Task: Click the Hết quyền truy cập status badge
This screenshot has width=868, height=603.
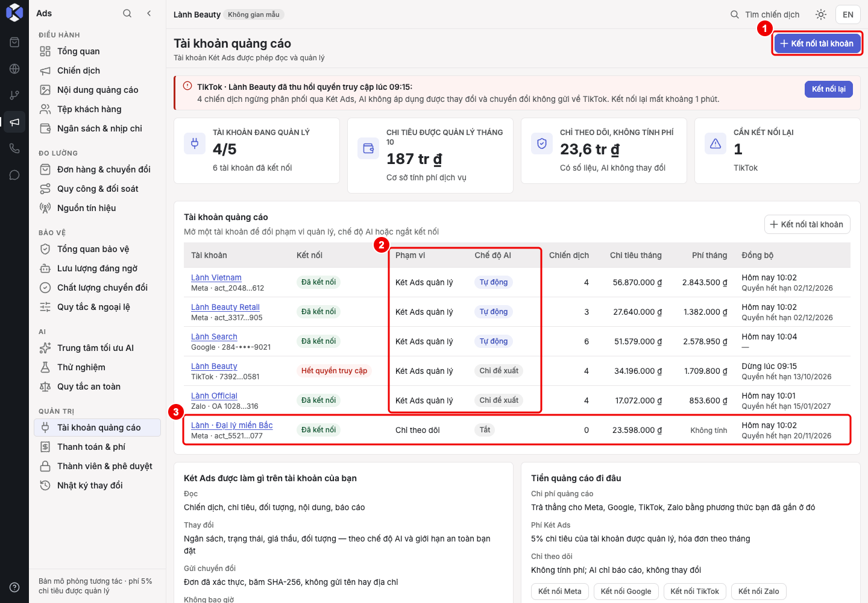Action: click(x=335, y=371)
